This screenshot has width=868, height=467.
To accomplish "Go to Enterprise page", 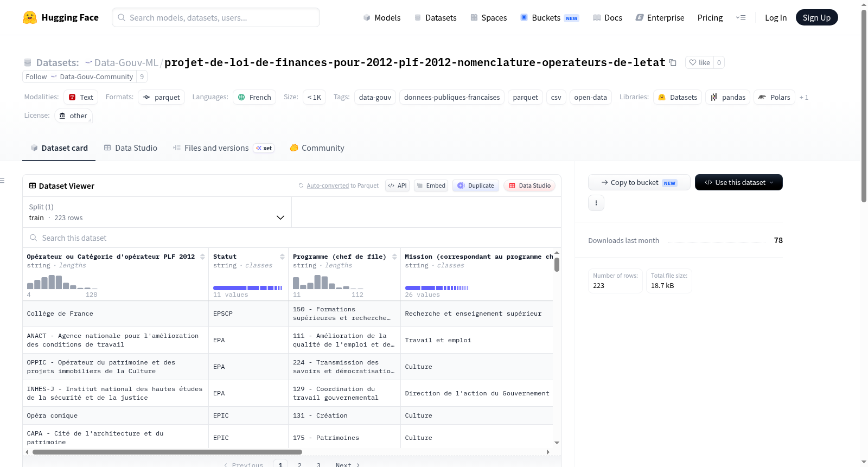I will [x=660, y=17].
